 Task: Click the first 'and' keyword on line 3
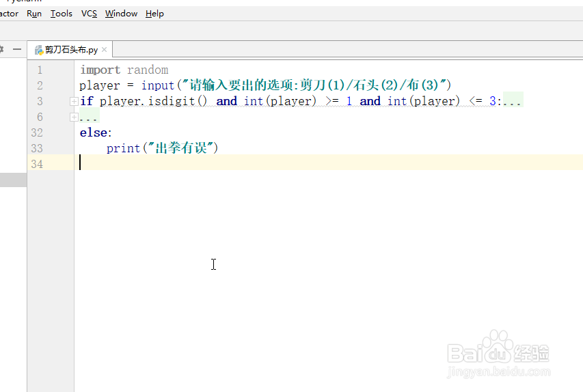pos(226,101)
